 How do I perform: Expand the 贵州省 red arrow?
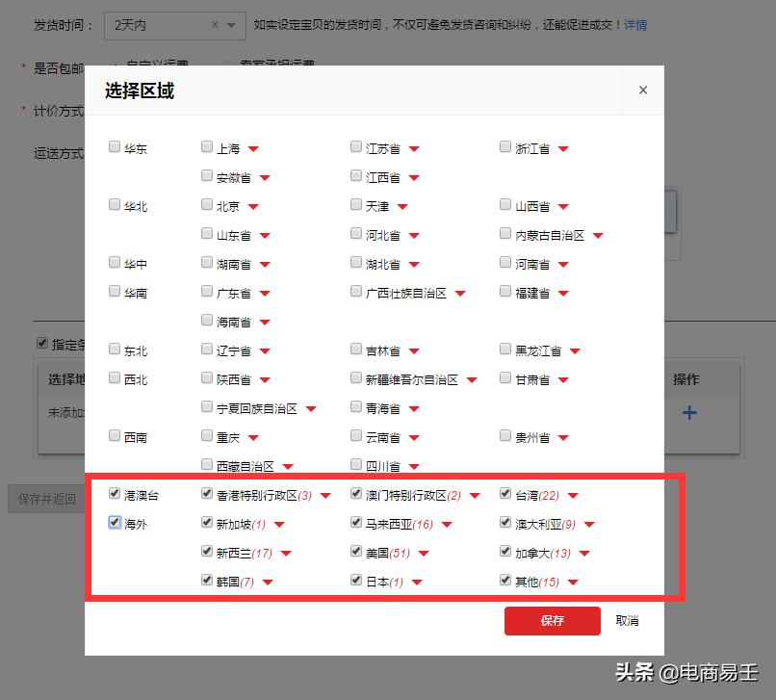[x=563, y=438]
